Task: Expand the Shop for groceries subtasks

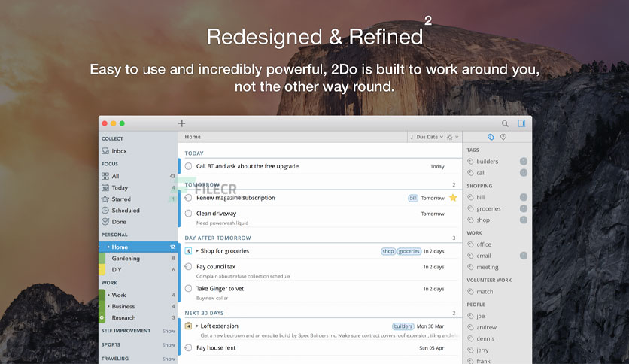Action: (197, 251)
